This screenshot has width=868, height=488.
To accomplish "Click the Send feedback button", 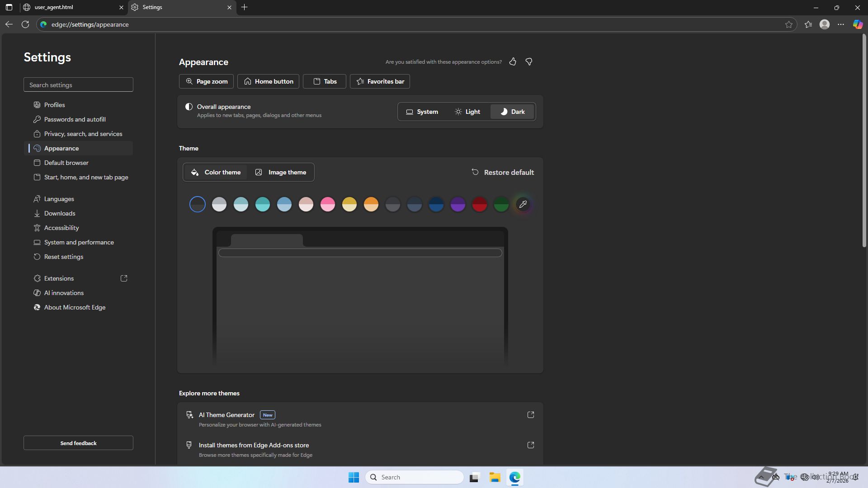I will click(x=78, y=443).
